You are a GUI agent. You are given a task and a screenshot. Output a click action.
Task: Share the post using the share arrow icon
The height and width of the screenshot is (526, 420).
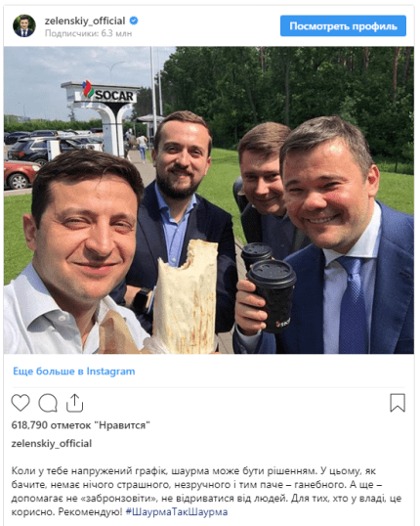coord(74,403)
